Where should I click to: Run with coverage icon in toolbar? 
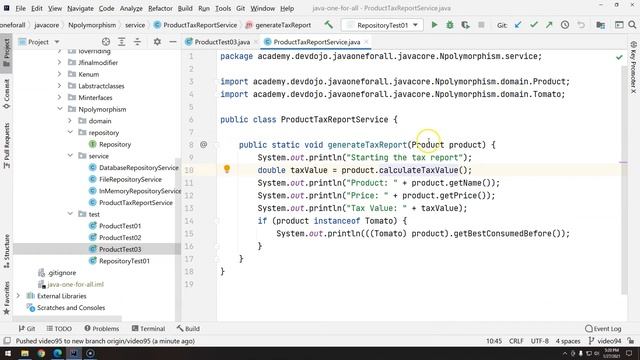point(465,25)
